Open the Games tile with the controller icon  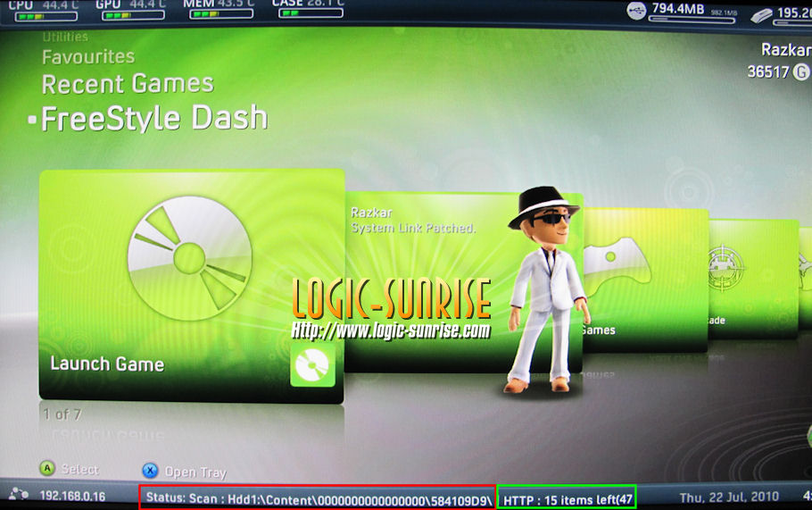point(646,280)
